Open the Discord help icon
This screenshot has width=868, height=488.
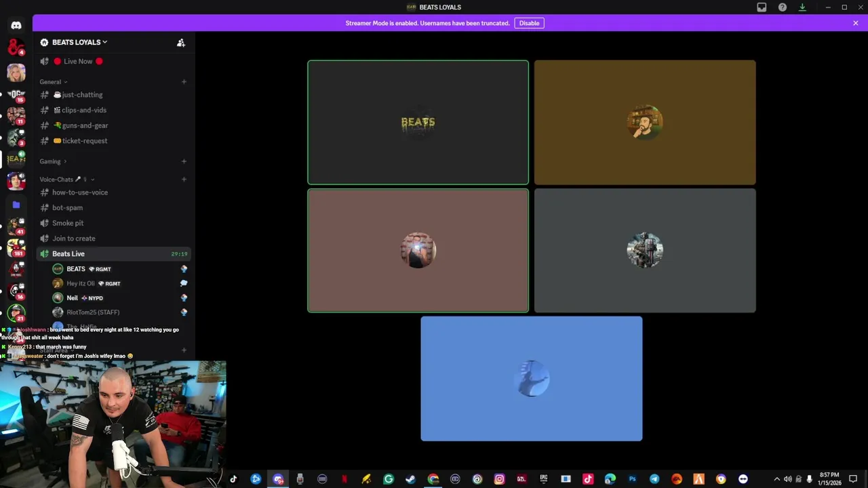point(783,7)
